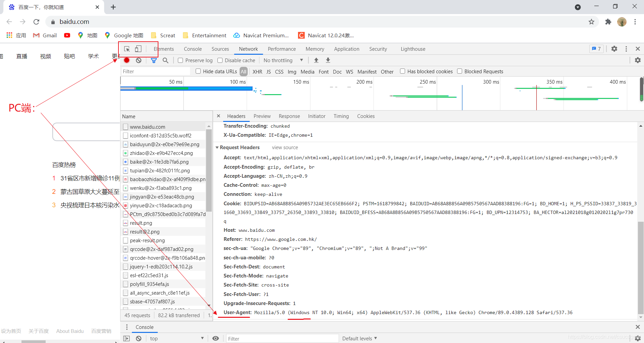Click the headers pane vertical scrollbar
The width and height of the screenshot is (644, 343).
point(641,267)
